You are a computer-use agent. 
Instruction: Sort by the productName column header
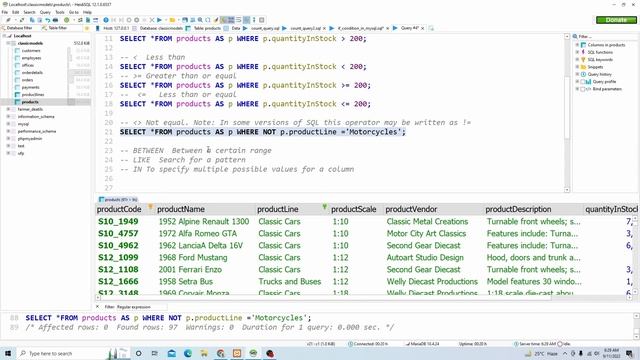(x=204, y=209)
